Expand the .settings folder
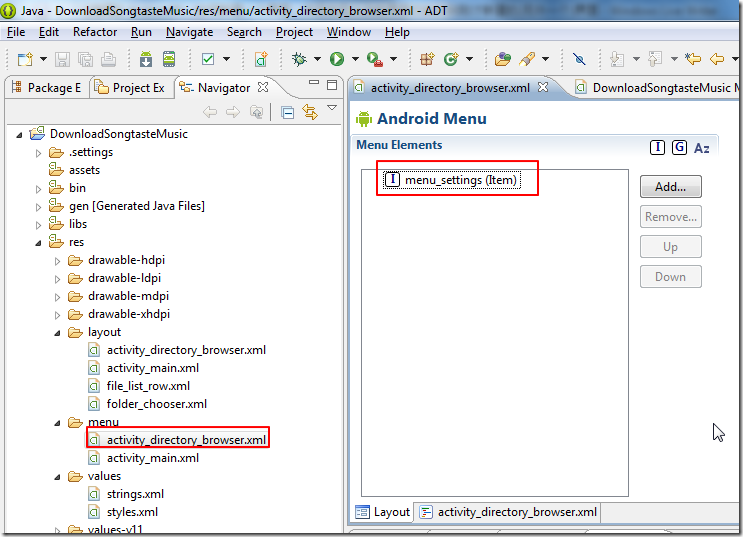The image size is (743, 537). click(39, 153)
